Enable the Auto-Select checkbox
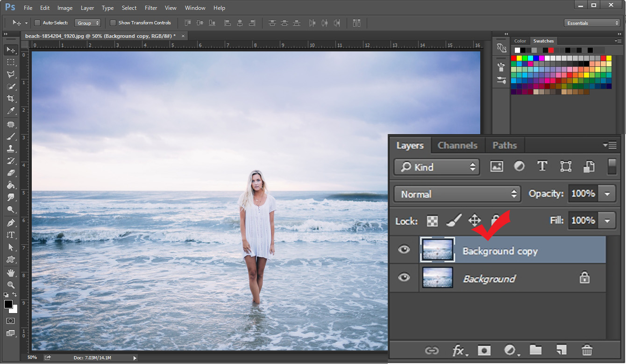 [x=37, y=23]
